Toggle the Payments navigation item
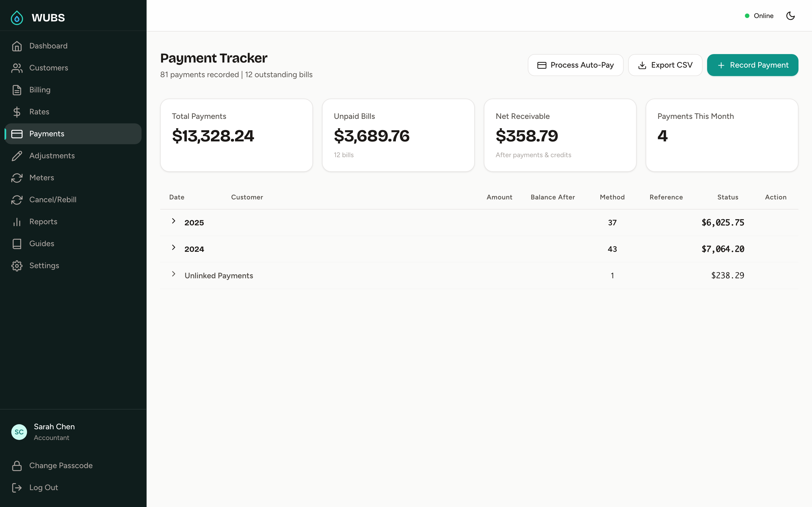 [47, 134]
